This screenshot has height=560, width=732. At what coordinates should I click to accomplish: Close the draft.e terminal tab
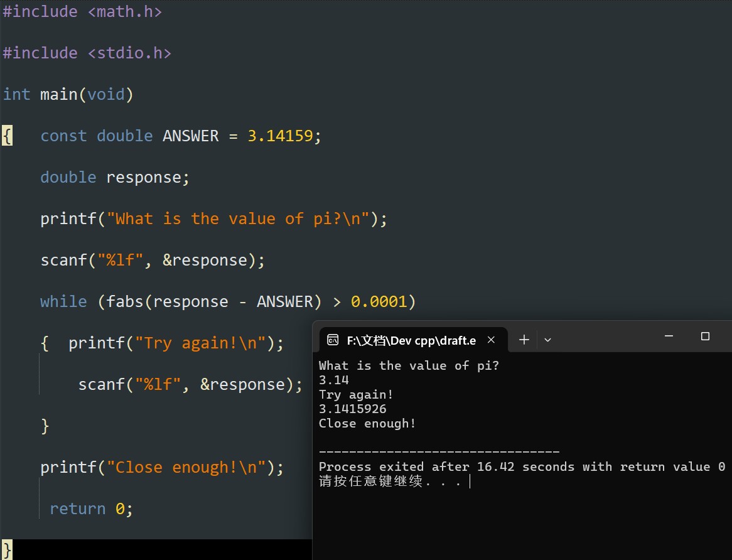click(x=491, y=340)
